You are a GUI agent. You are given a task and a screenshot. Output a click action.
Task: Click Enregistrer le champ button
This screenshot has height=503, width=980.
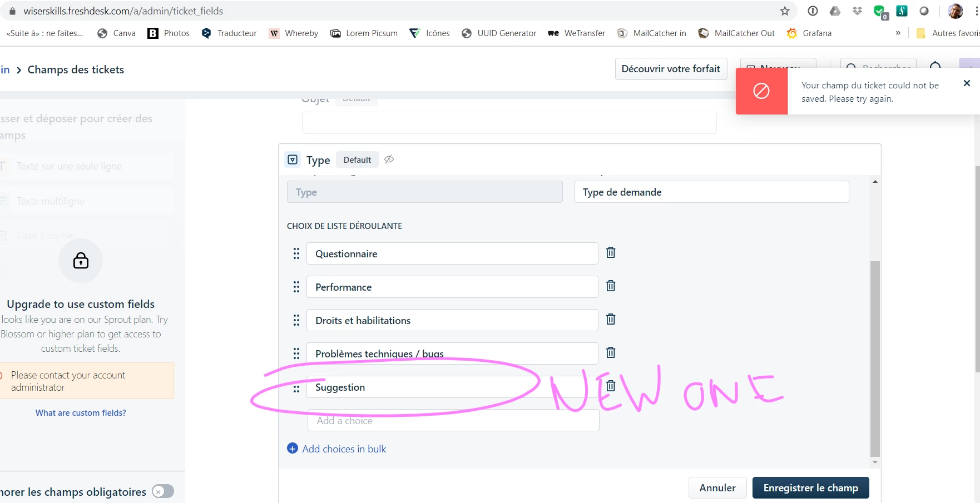(x=810, y=487)
